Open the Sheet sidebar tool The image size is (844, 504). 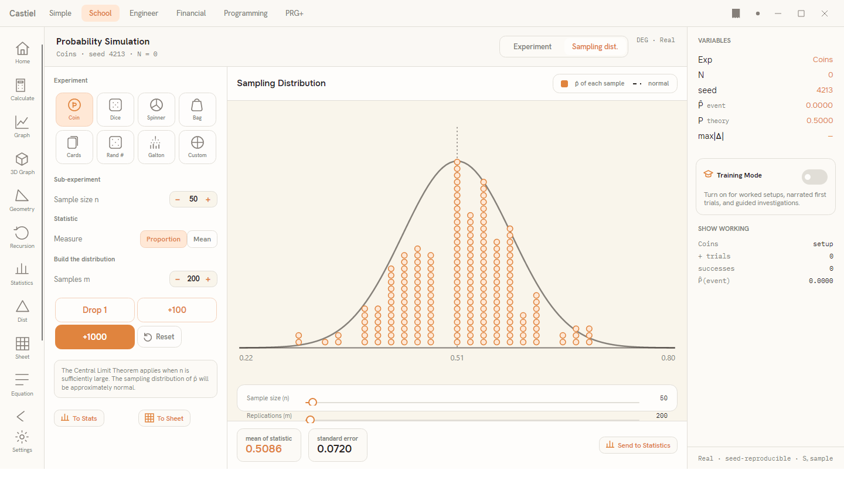click(22, 348)
